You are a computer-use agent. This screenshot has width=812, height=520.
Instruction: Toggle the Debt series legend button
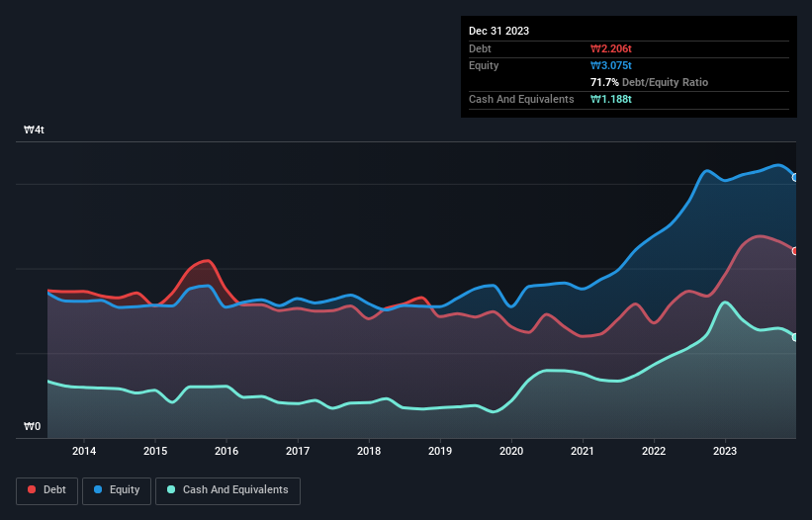pos(47,491)
